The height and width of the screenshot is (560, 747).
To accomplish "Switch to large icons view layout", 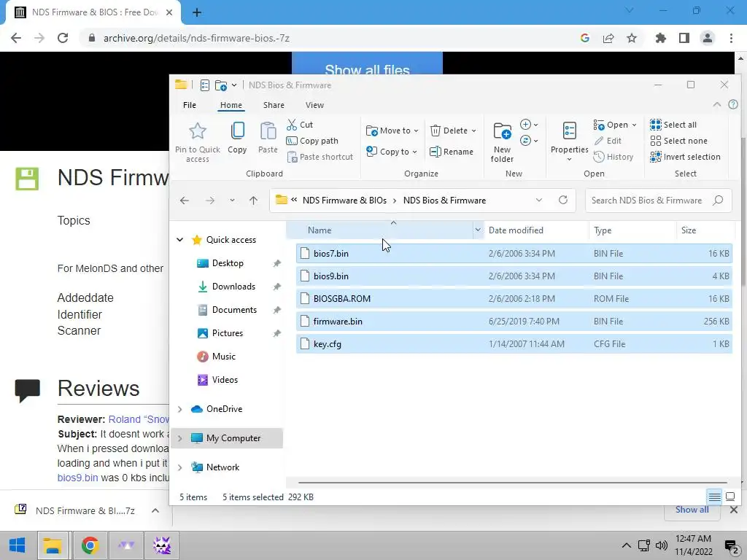I will (x=730, y=497).
